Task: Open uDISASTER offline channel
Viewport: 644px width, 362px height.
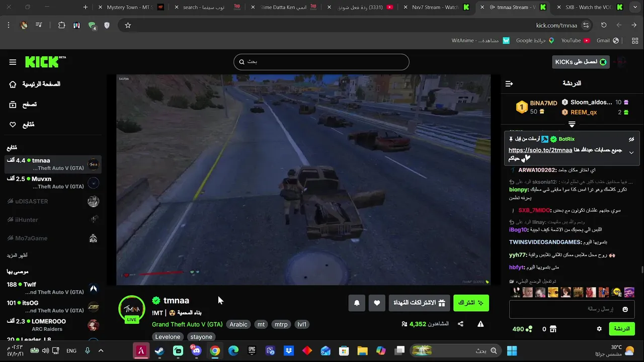Action: [x=53, y=202]
